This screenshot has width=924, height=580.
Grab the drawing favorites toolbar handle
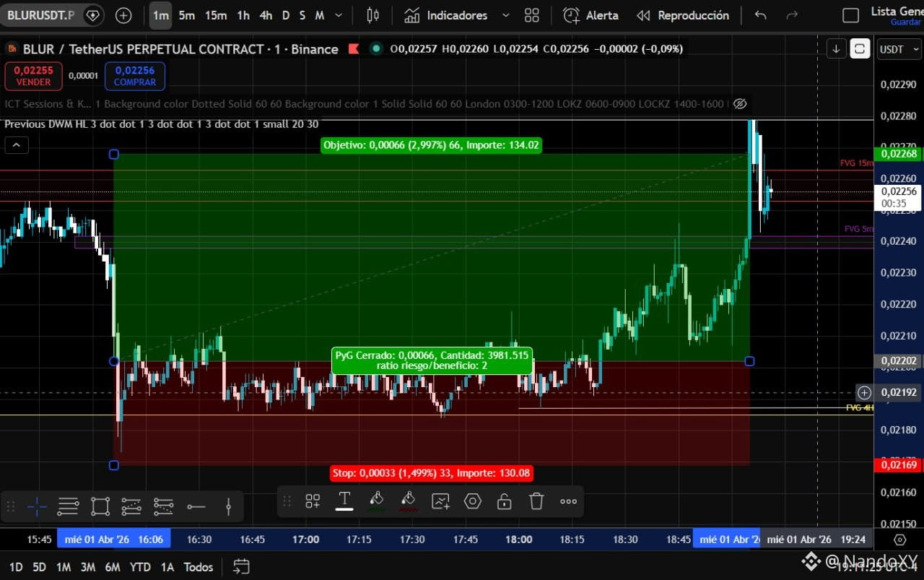coord(11,507)
